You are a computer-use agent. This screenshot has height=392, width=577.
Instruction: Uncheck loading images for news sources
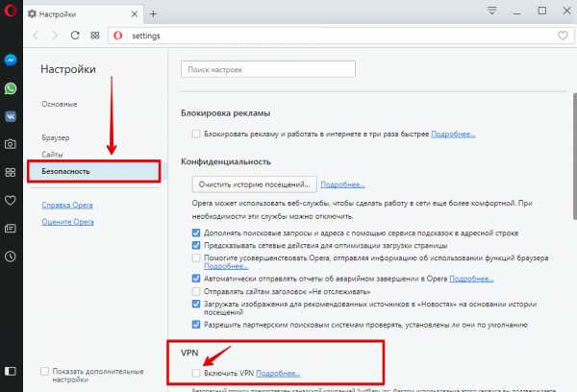[x=196, y=305]
